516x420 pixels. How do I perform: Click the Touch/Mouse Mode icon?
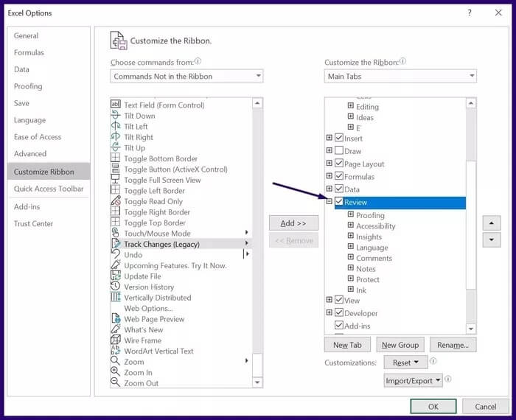116,233
